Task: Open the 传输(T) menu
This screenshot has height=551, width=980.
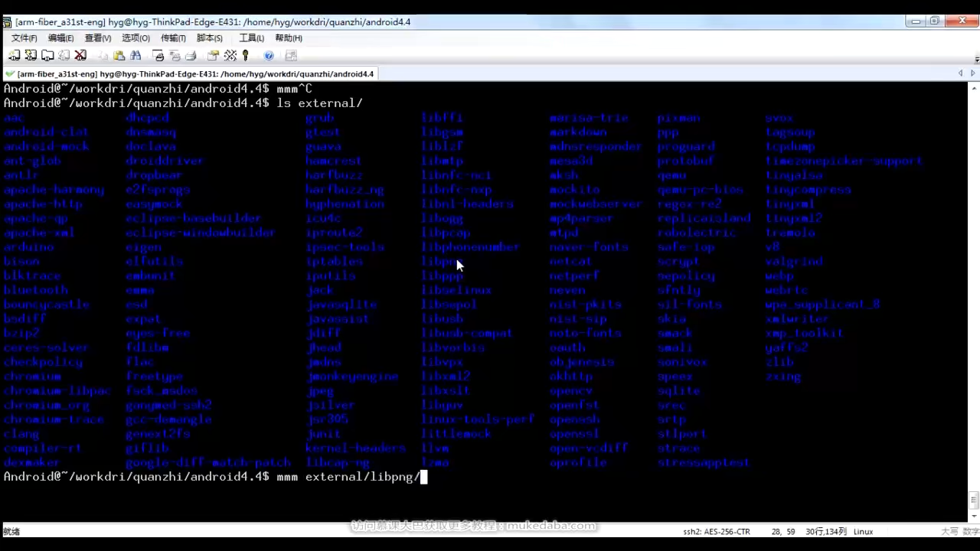Action: 173,38
